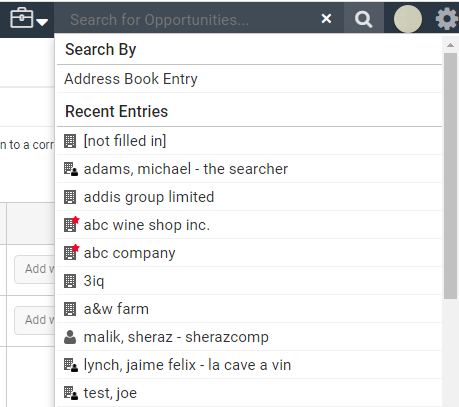Click the building icon beside addis group limited
The height and width of the screenshot is (407, 459).
pos(70,197)
